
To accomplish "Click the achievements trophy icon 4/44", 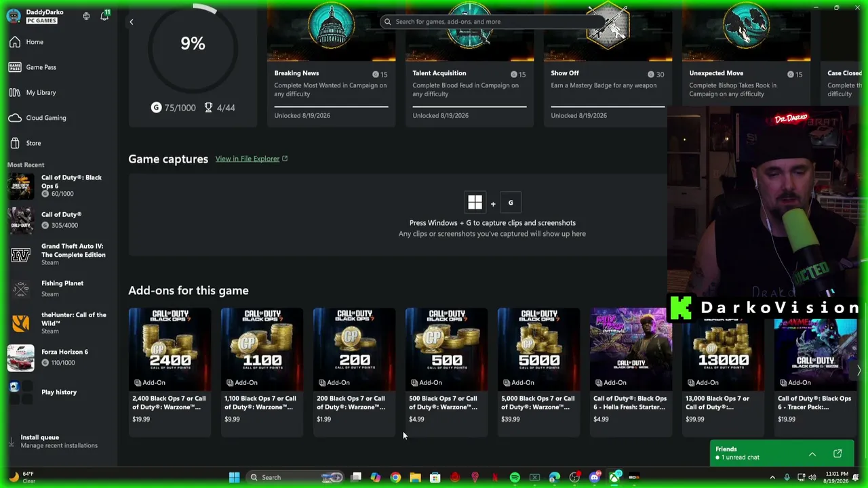I will pyautogui.click(x=208, y=108).
